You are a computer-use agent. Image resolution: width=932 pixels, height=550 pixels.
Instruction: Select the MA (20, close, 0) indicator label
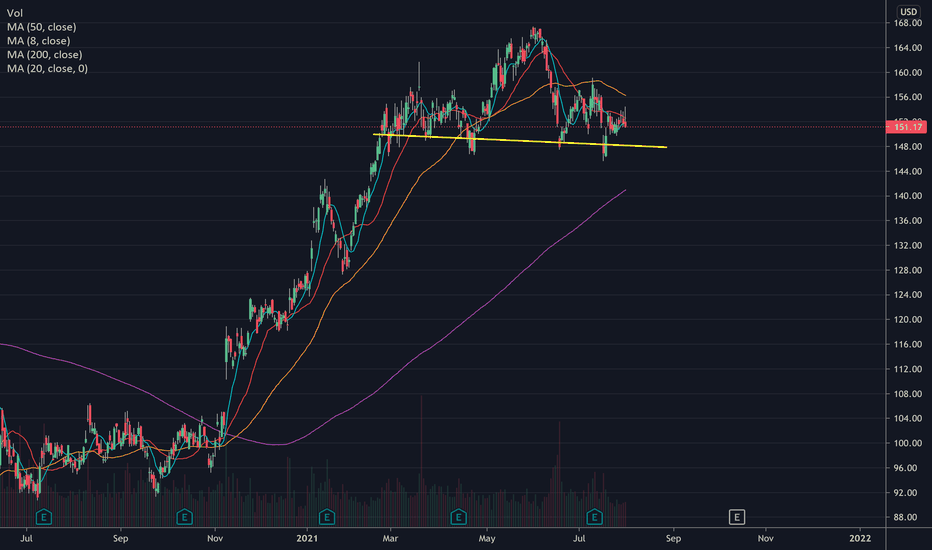point(48,68)
